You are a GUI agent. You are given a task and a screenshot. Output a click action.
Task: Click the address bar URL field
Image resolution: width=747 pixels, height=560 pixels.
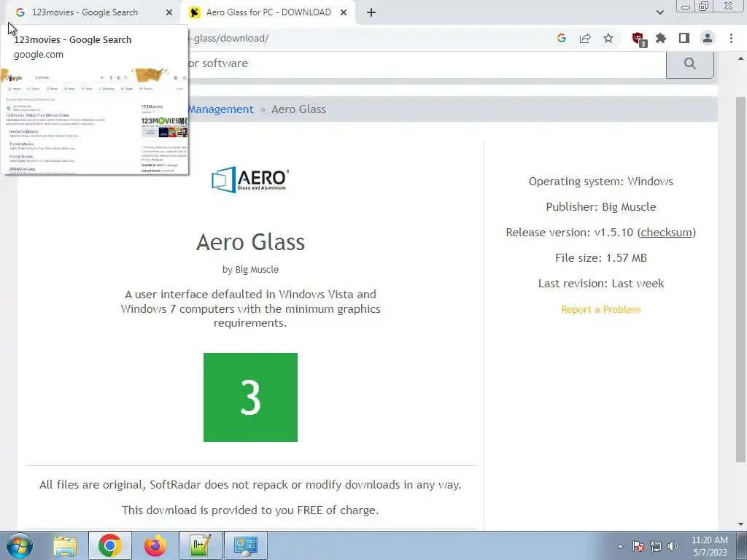coord(367,38)
